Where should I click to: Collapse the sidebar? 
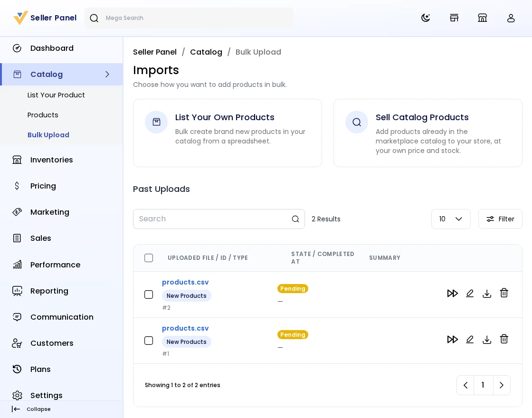[31, 409]
